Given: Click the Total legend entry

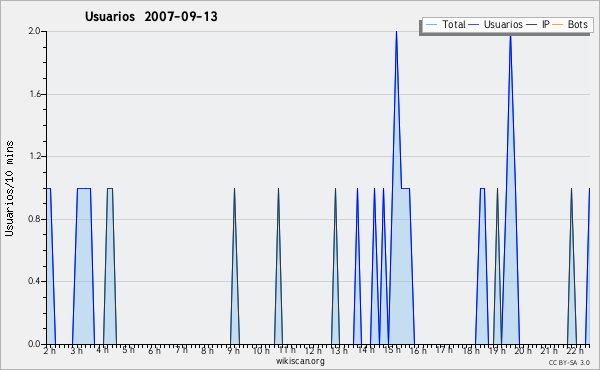Looking at the screenshot, I should click(x=445, y=24).
